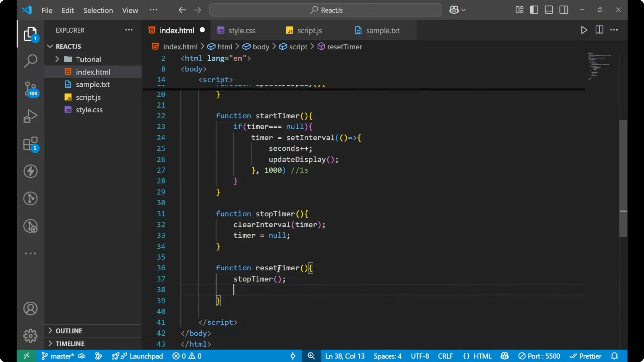
Task: Open the File menu
Action: click(47, 10)
